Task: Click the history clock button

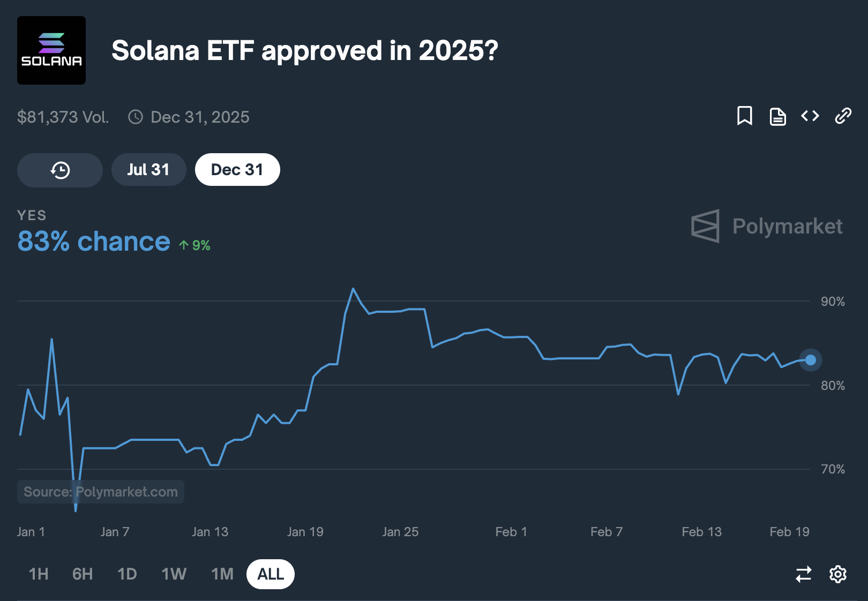Action: point(60,170)
